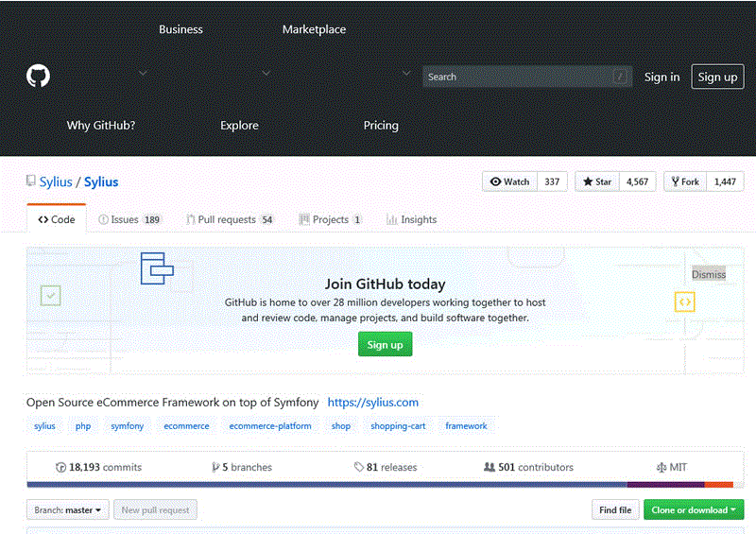This screenshot has width=756, height=534.
Task: Click the commits history clock icon
Action: click(61, 467)
